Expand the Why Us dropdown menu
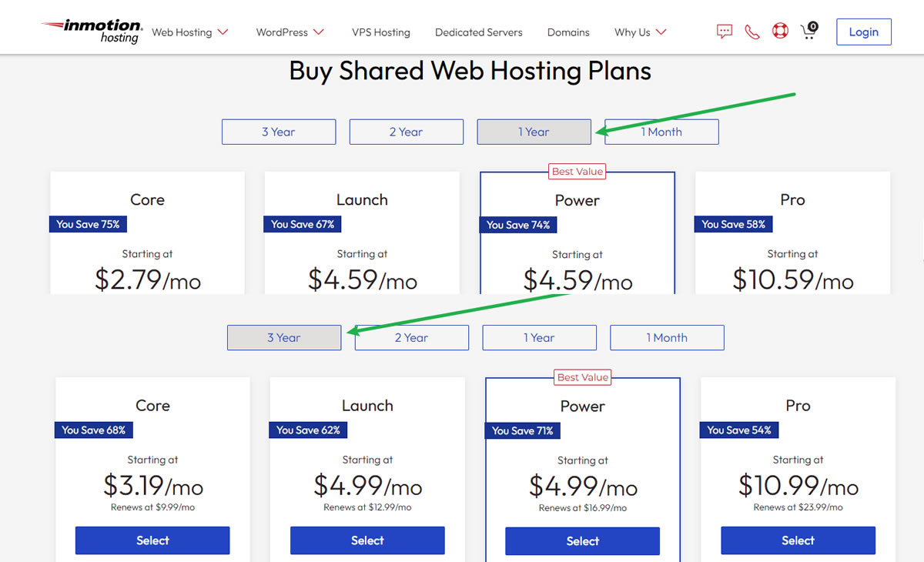Viewport: 924px width, 562px height. 641,32
